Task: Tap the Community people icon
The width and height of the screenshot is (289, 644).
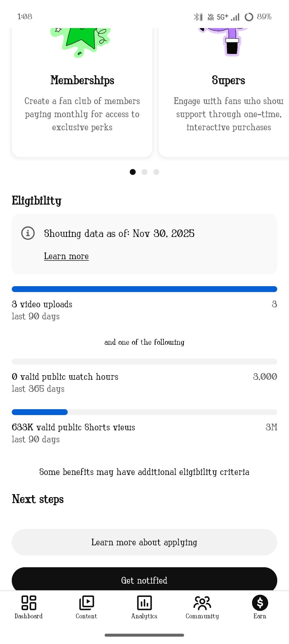Action: (202, 603)
